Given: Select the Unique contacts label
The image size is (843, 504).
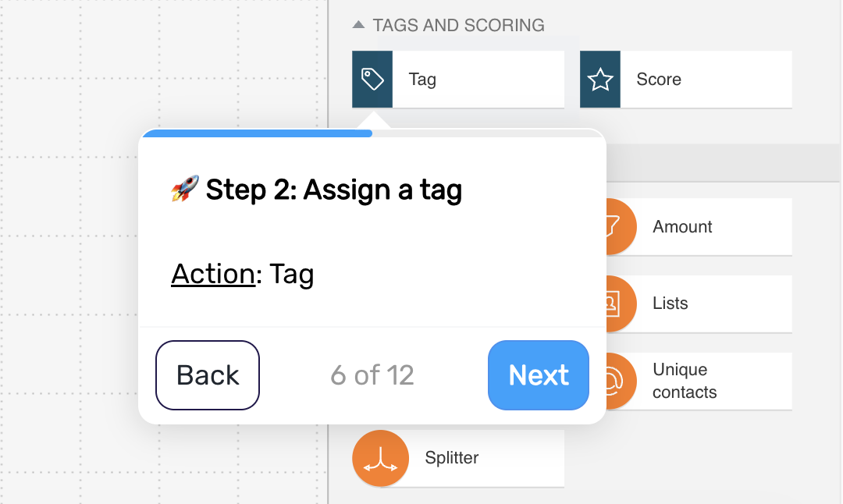Looking at the screenshot, I should [685, 381].
